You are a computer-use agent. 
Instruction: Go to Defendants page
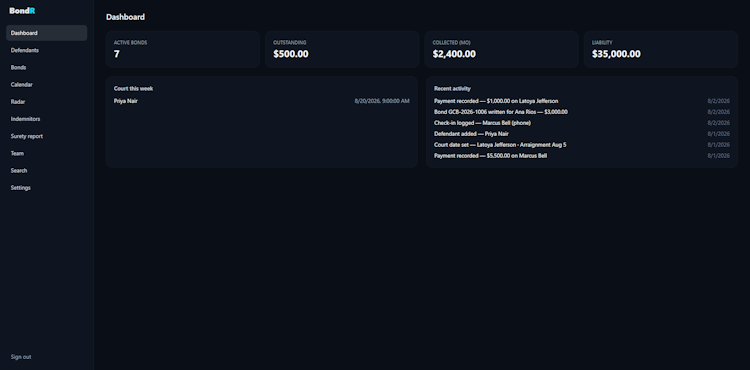[46, 50]
